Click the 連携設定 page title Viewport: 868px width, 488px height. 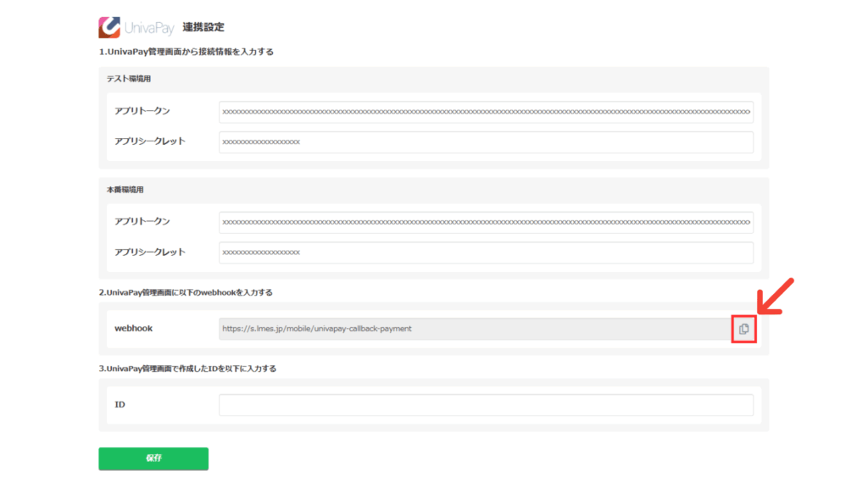pos(203,28)
